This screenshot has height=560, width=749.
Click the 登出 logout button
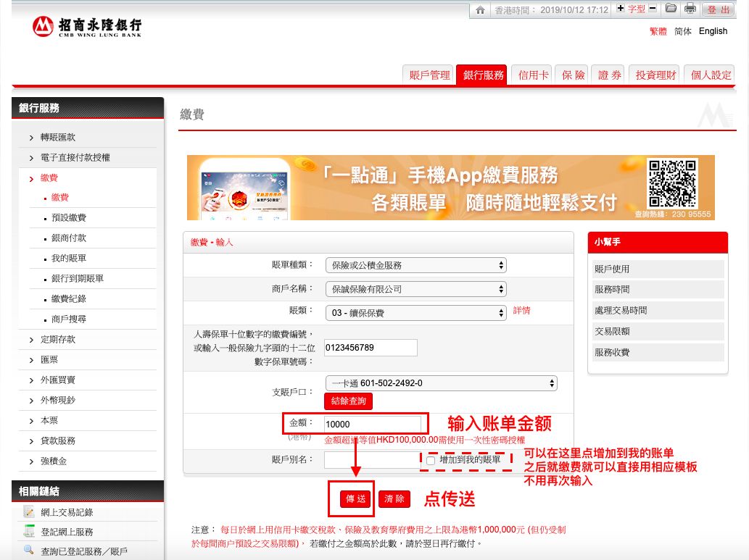click(719, 9)
